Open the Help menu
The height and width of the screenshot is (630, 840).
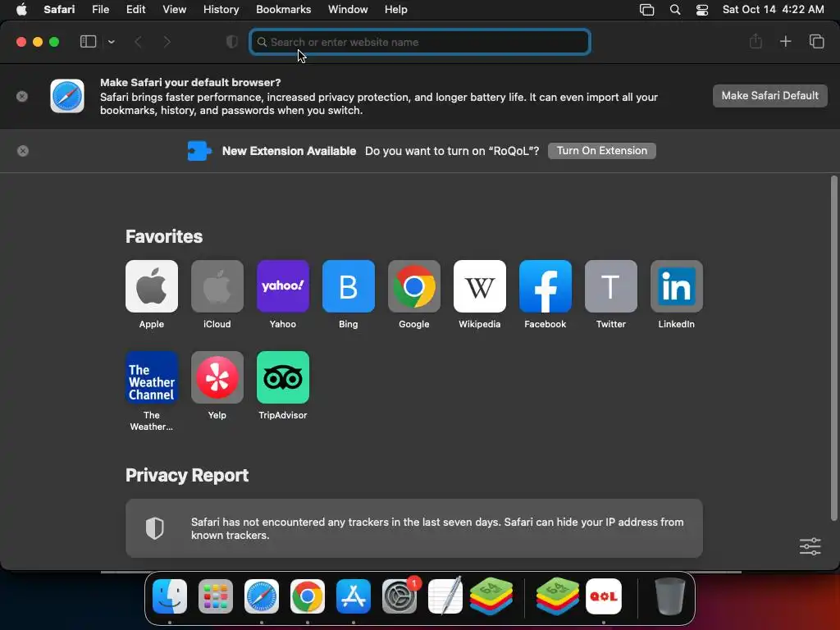click(396, 9)
